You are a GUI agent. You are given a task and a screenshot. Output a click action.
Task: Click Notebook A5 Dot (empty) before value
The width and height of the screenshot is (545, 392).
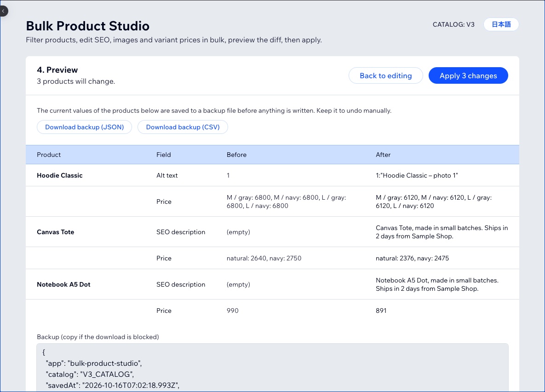pos(238,284)
